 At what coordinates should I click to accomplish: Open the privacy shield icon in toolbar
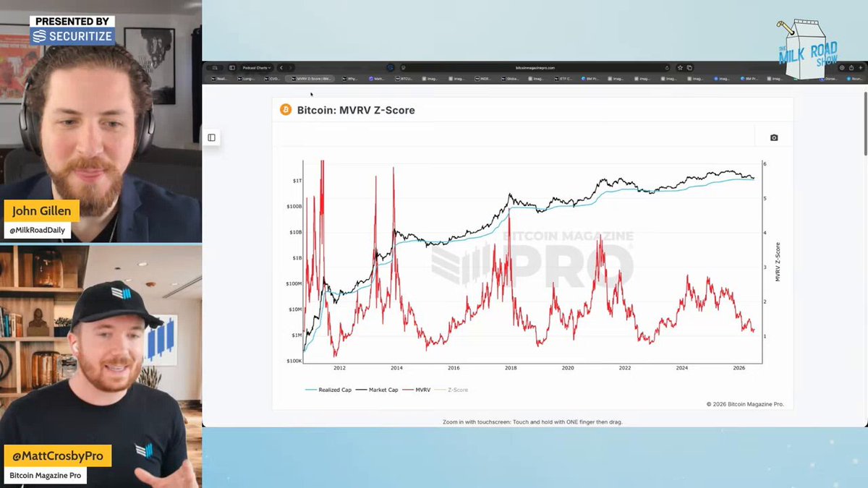[x=390, y=68]
